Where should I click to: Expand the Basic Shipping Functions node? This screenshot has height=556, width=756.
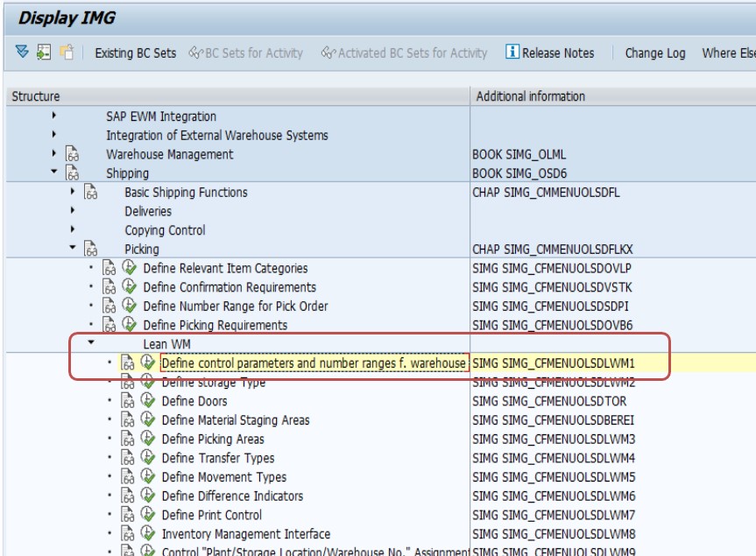coord(73,191)
